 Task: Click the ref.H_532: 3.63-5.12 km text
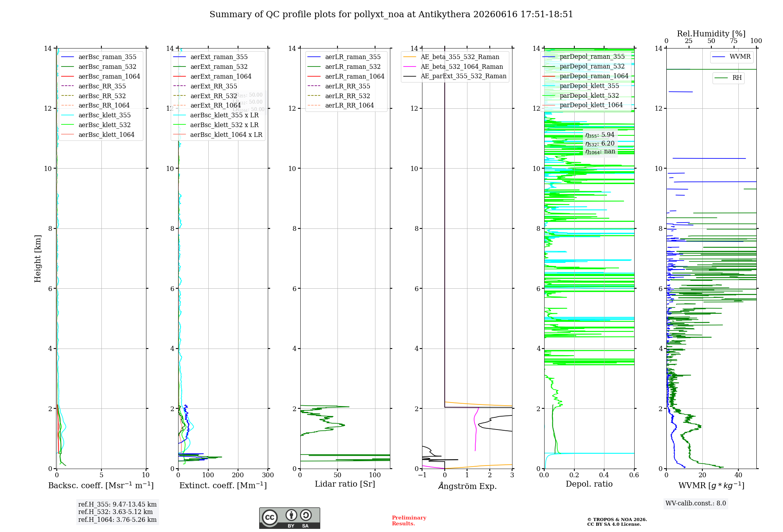(x=115, y=512)
